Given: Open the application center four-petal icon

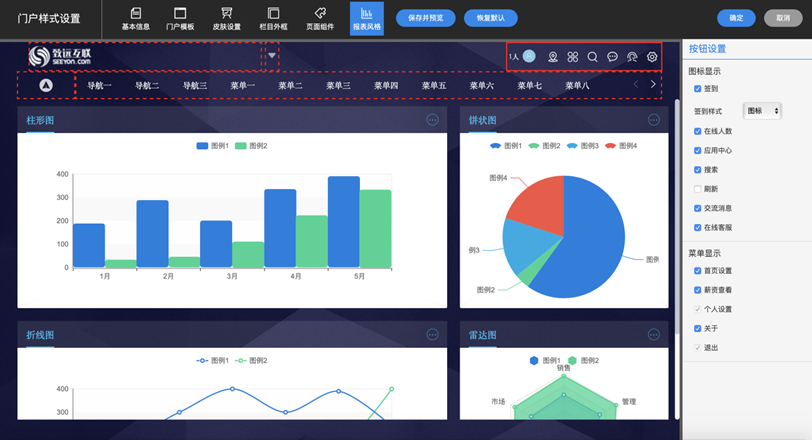Looking at the screenshot, I should coord(573,57).
